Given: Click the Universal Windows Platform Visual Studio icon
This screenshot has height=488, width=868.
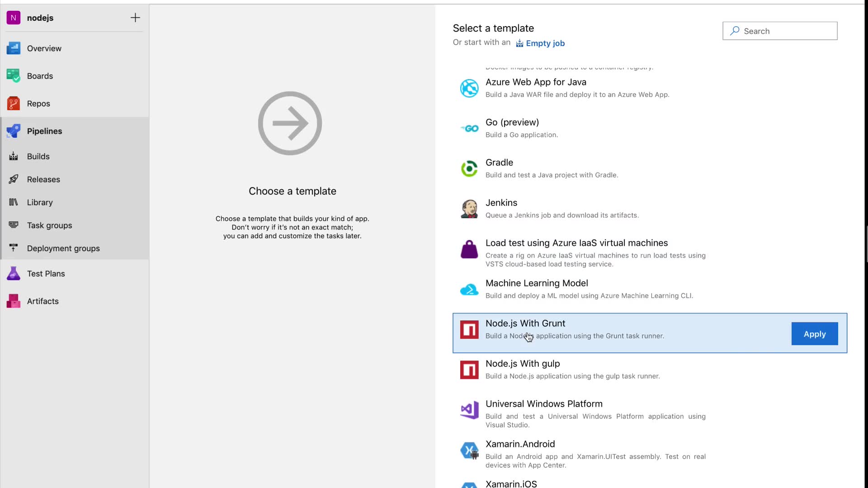Looking at the screenshot, I should coord(469,410).
